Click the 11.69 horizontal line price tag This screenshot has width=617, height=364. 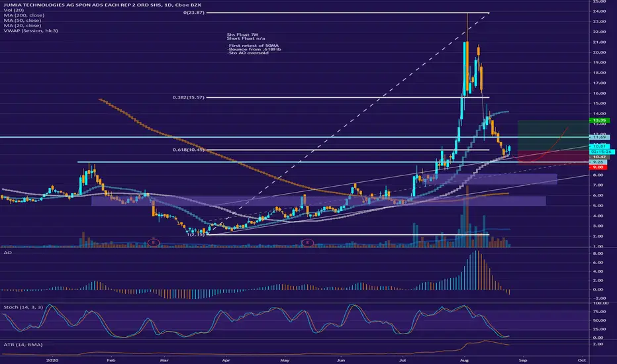point(599,138)
